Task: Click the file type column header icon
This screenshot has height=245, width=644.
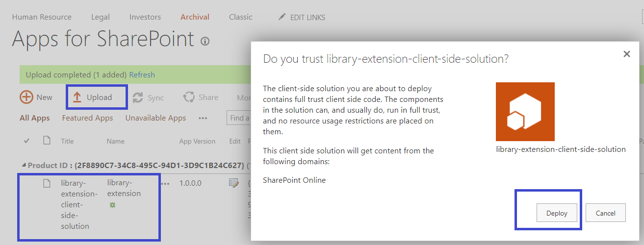Action: click(47, 141)
